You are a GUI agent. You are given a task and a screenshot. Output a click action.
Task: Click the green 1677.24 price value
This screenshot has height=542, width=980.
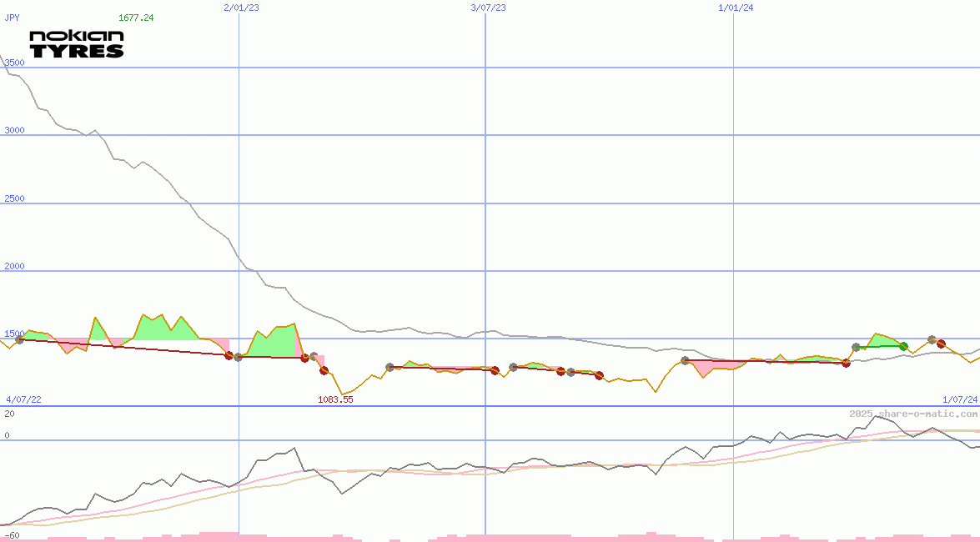click(136, 18)
